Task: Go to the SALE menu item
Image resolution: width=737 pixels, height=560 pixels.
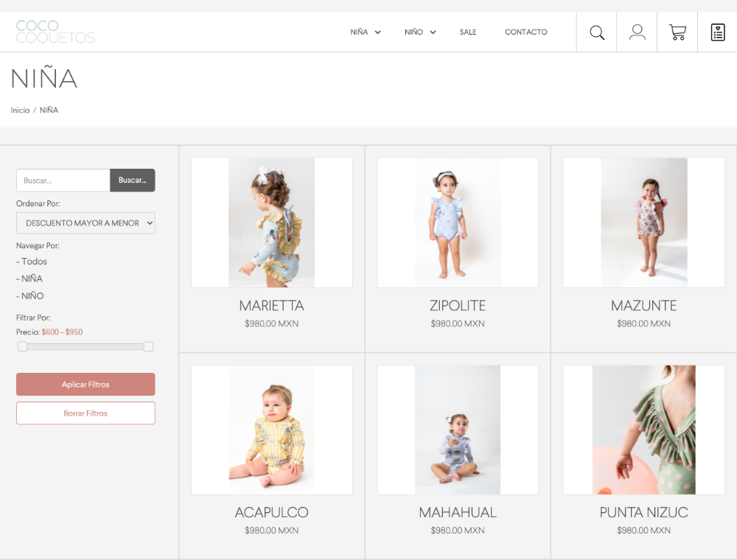Action: click(x=468, y=32)
